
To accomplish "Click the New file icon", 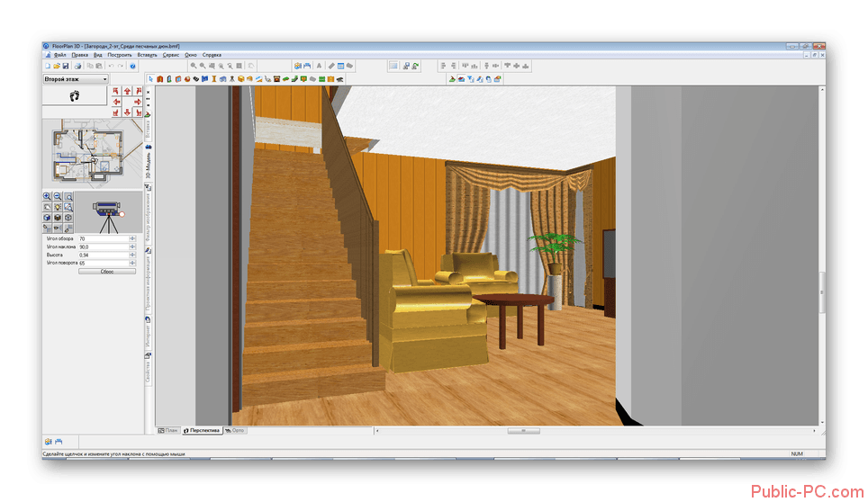I will pyautogui.click(x=48, y=66).
